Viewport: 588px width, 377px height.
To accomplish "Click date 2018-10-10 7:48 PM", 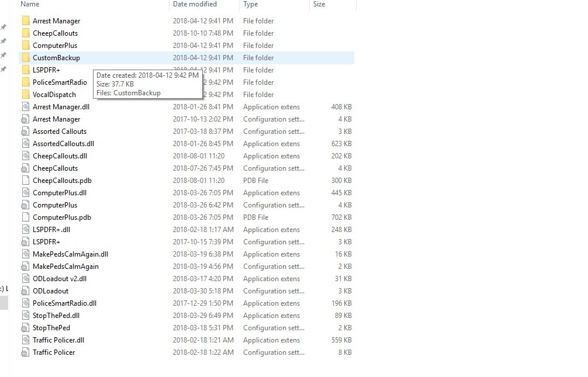I will click(x=203, y=33).
